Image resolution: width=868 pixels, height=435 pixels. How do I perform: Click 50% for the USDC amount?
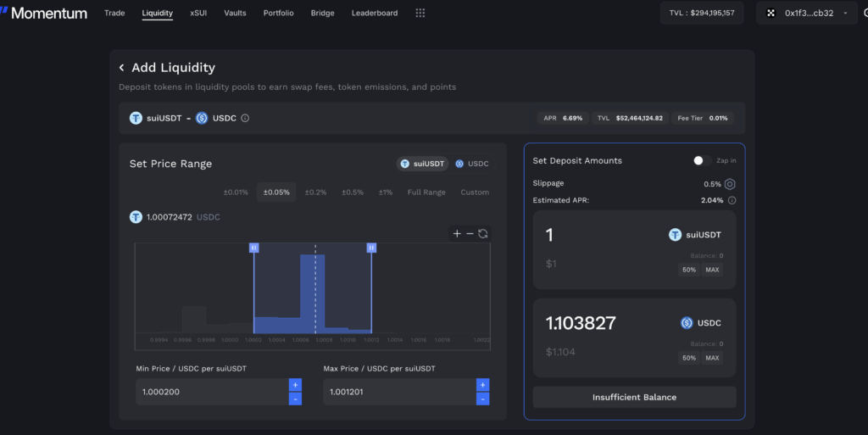point(689,358)
